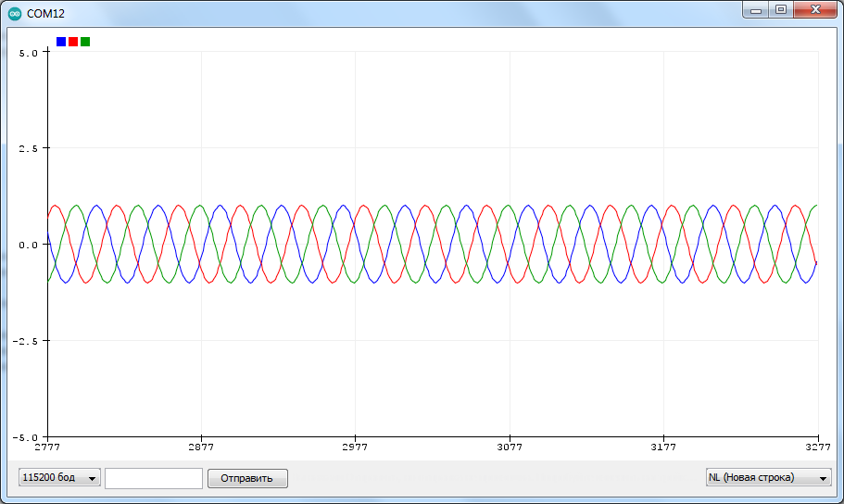Screen dimensions: 844x504
Task: Click the 0.0 label on the Y axis
Action: 28,245
